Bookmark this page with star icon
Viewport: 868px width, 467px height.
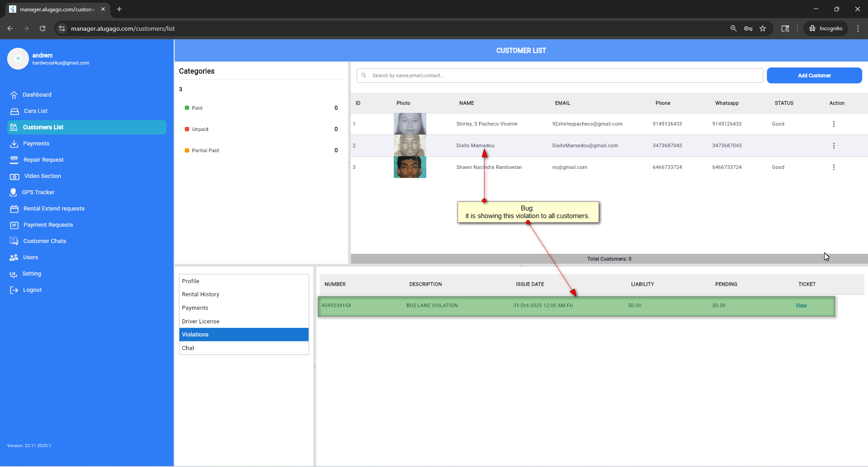click(x=763, y=28)
